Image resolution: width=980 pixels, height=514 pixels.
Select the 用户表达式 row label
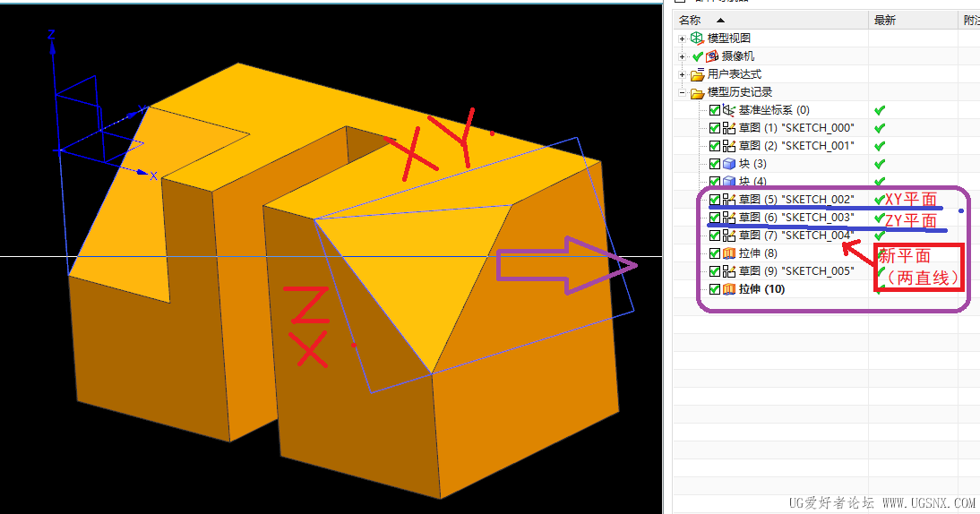735,74
